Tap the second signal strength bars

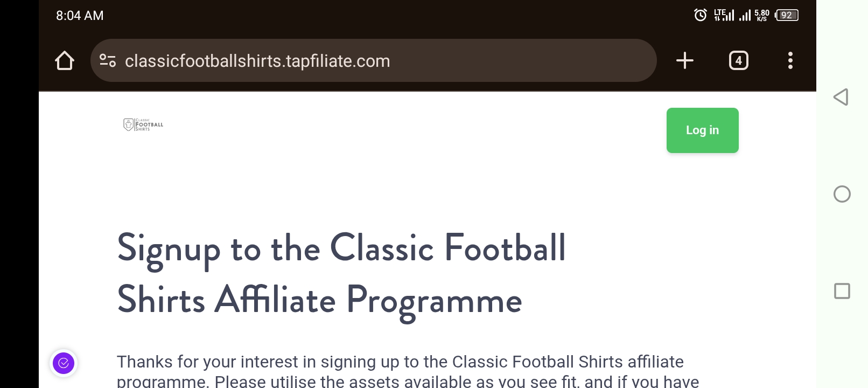pos(745,15)
